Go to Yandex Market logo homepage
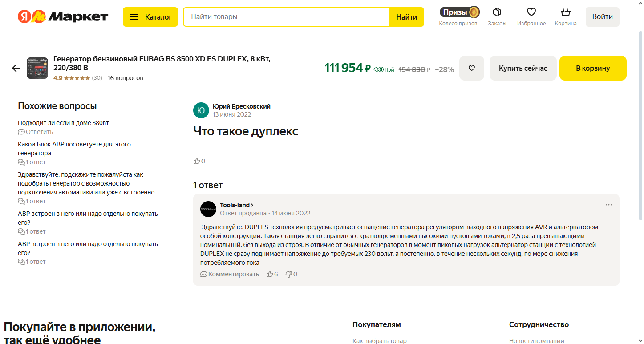Viewport: 644px width, 344px height. coord(63,17)
